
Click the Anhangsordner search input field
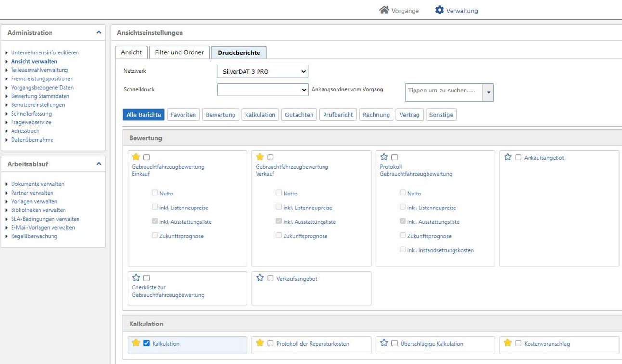[x=443, y=91]
